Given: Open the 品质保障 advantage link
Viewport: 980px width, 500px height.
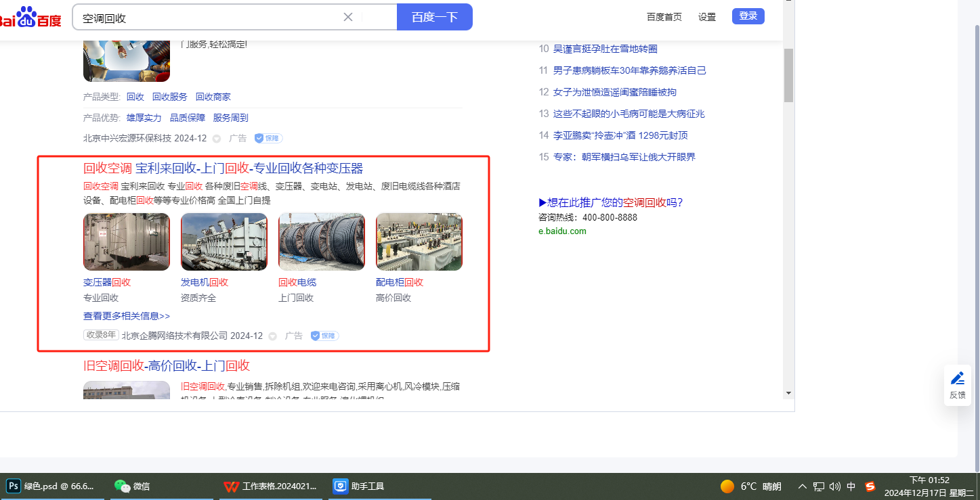Looking at the screenshot, I should click(188, 118).
